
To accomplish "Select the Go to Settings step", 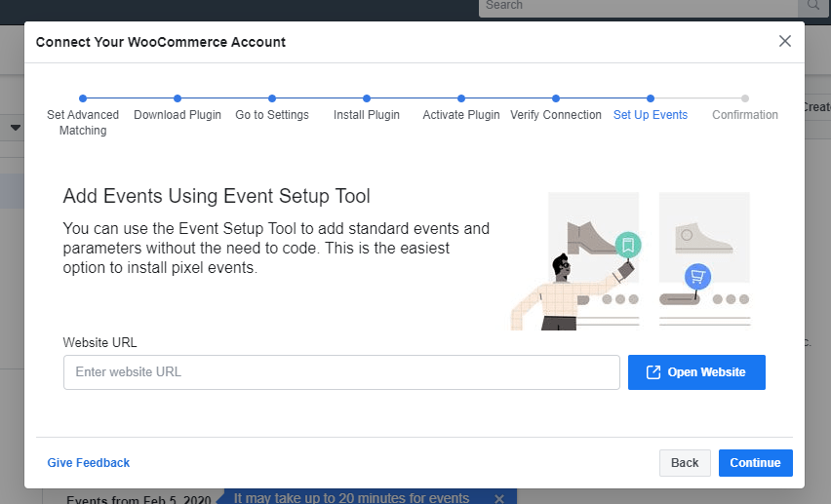I will click(272, 115).
